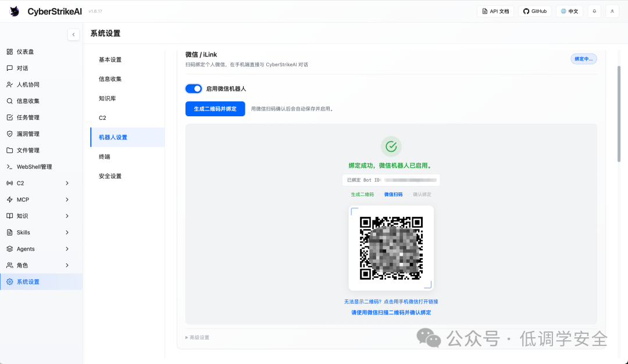Click the 任务管理 checkbox icon

[10, 117]
